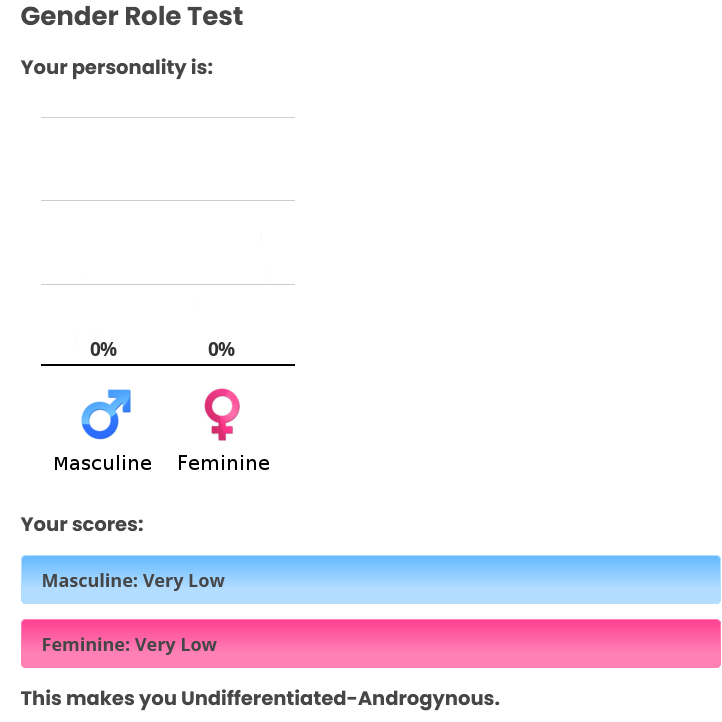
Task: Click the 'Your personality is:' heading
Action: point(117,68)
